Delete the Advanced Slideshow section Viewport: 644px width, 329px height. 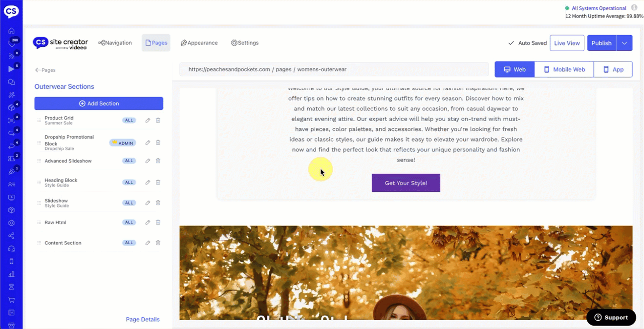pos(158,161)
